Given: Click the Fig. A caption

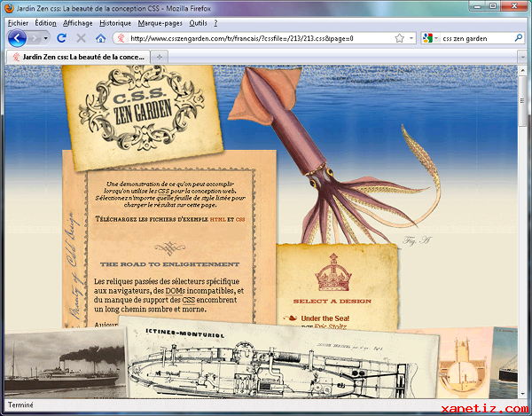Looking at the screenshot, I should [x=417, y=240].
